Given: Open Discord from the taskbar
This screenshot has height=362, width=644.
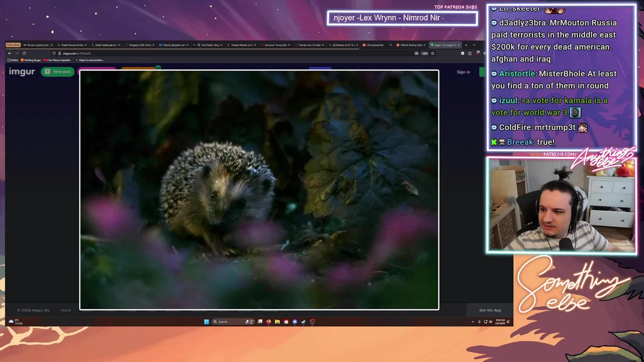Looking at the screenshot, I should pos(295,322).
